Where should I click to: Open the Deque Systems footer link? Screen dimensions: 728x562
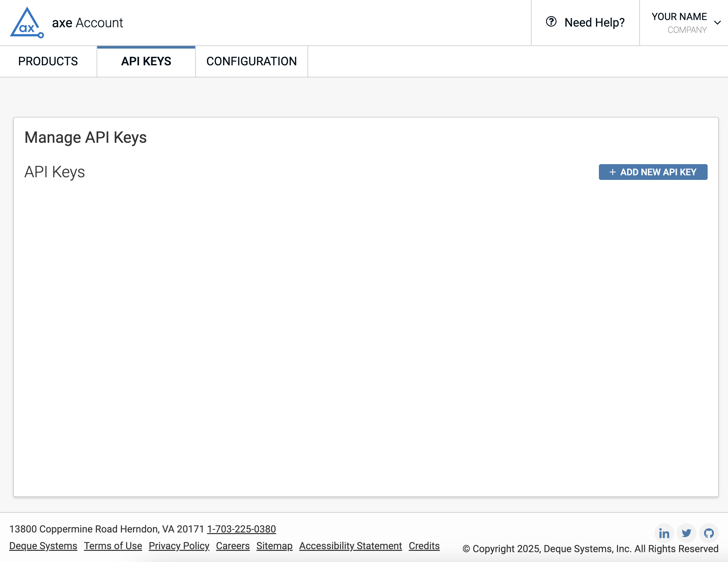[x=43, y=546]
